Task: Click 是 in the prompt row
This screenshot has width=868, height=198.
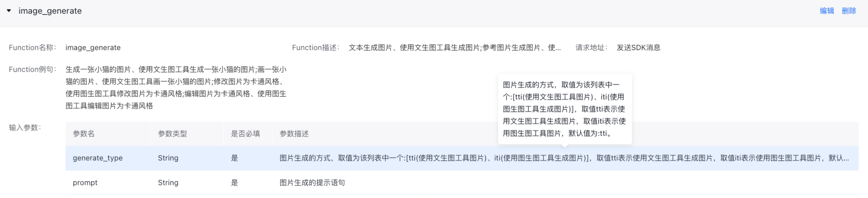Action: [235, 183]
